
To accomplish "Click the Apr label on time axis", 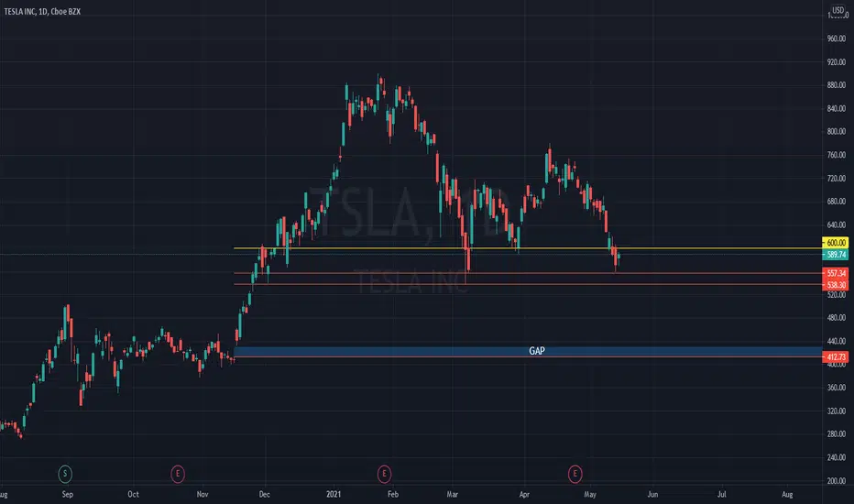I will point(524,494).
